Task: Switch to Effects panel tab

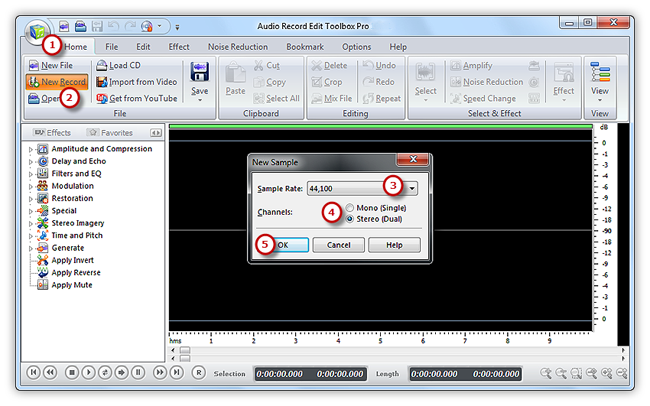Action: (52, 133)
